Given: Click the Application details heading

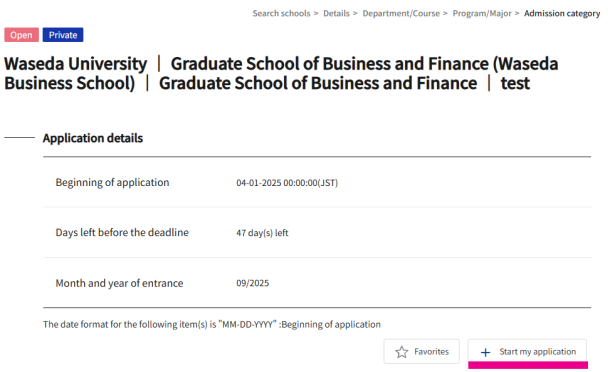Looking at the screenshot, I should [93, 138].
